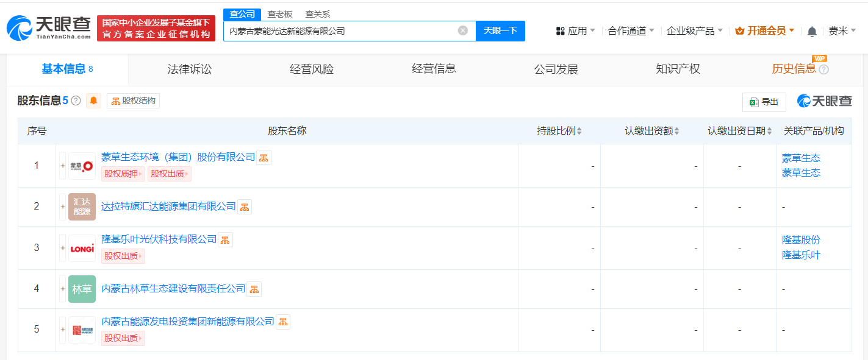Click the 天眼查 logo in header
This screenshot has width=868, height=360.
pos(49,29)
